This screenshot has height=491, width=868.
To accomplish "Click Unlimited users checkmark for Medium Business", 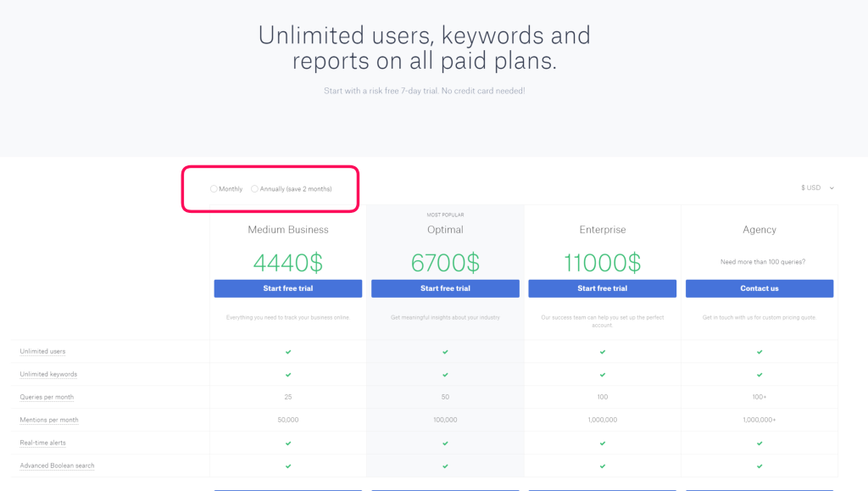I will click(288, 352).
